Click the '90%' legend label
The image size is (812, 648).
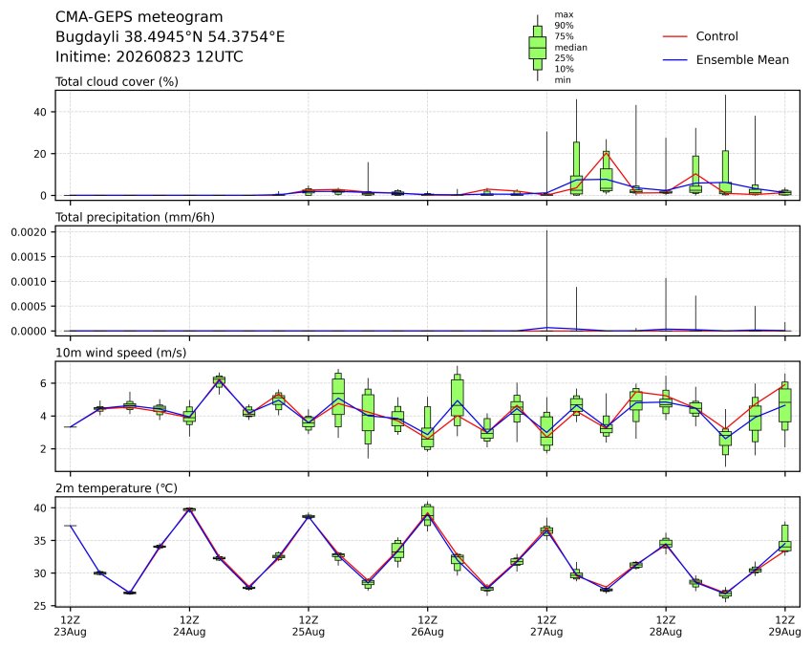564,26
